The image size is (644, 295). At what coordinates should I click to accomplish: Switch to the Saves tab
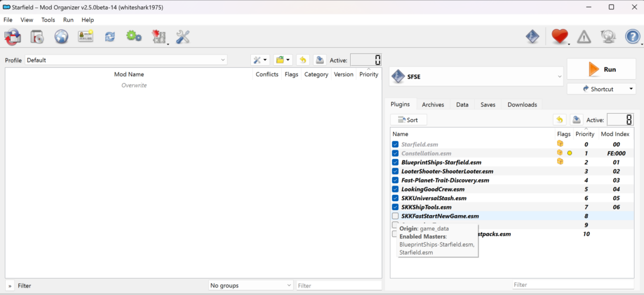[x=488, y=104]
